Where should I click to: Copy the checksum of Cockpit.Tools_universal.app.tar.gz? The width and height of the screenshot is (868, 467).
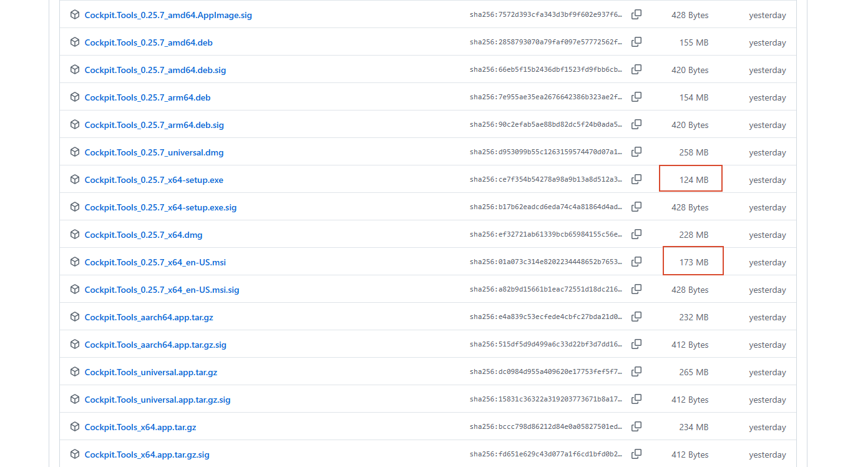636,371
